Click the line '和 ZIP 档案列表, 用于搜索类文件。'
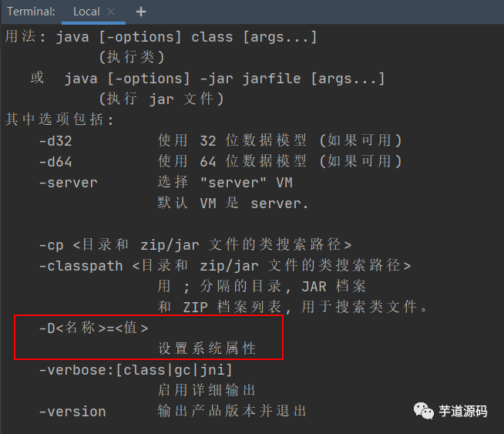504x434 pixels. [x=293, y=307]
